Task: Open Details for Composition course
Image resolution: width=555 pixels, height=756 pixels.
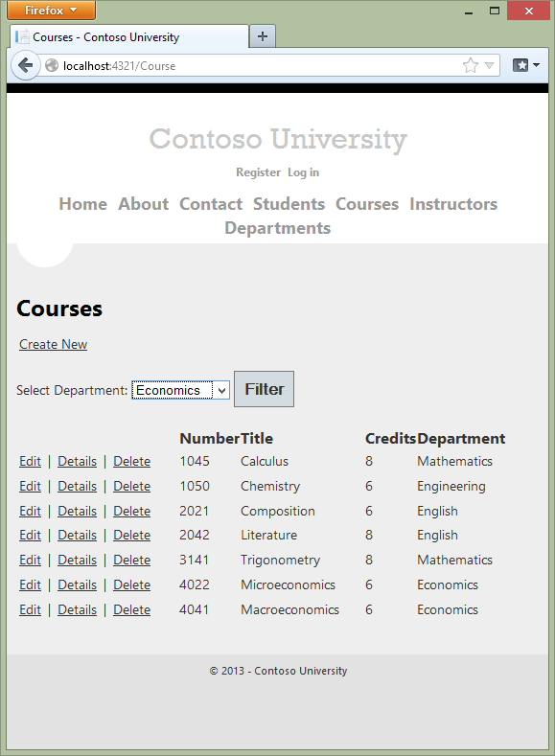Action: click(x=77, y=511)
